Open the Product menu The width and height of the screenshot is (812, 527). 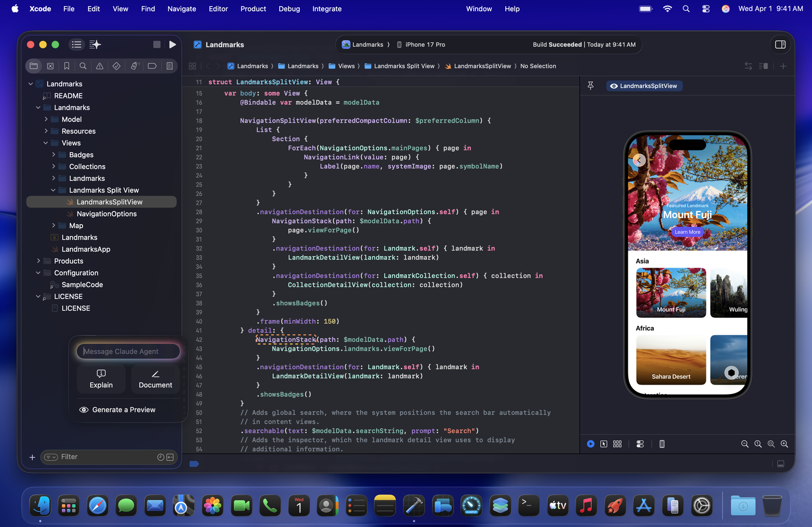(253, 9)
